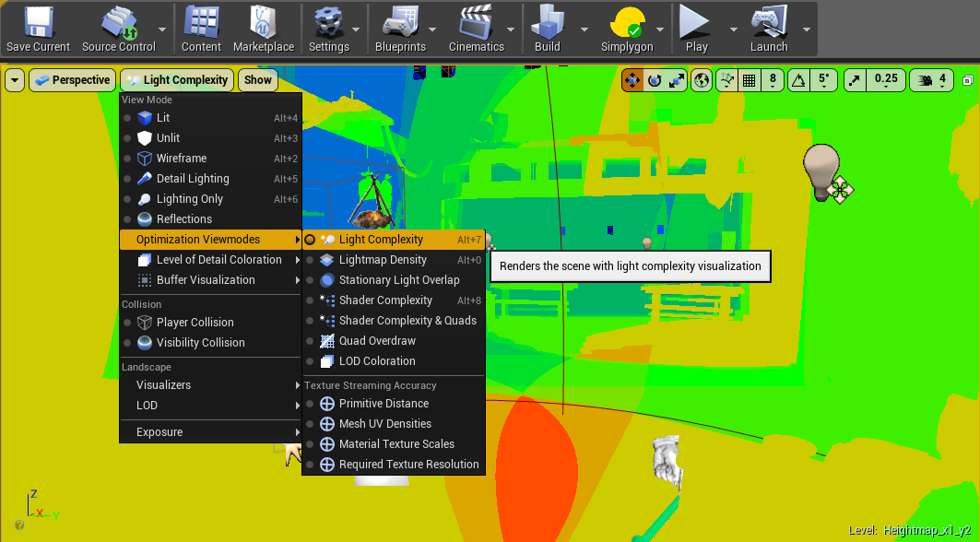Enable the Wireframe view mode
The width and height of the screenshot is (980, 542).
(181, 159)
